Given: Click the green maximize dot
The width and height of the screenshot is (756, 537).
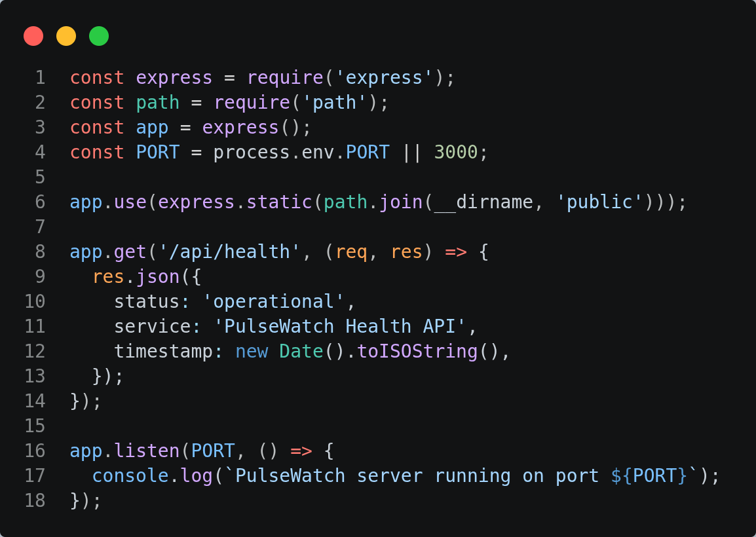Looking at the screenshot, I should [x=99, y=36].
